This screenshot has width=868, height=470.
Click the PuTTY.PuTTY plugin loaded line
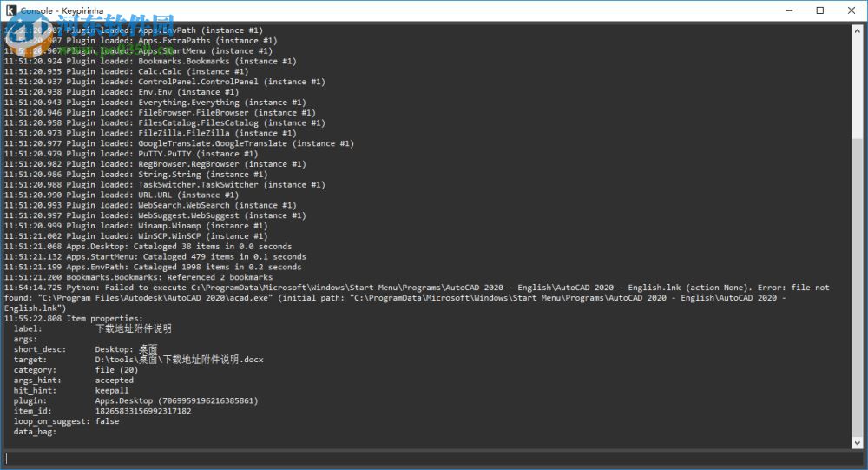(x=131, y=154)
